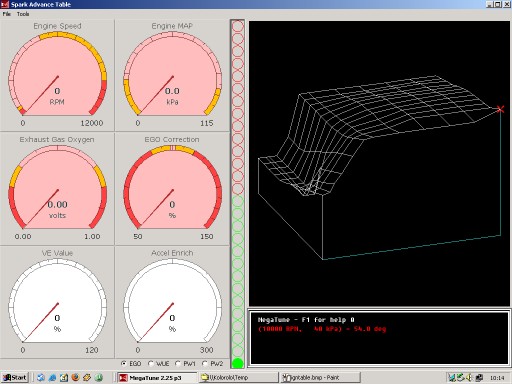Image resolution: width=512 pixels, height=384 pixels.
Task: Switch to the Temp folder taskbar button
Action: tap(239, 377)
